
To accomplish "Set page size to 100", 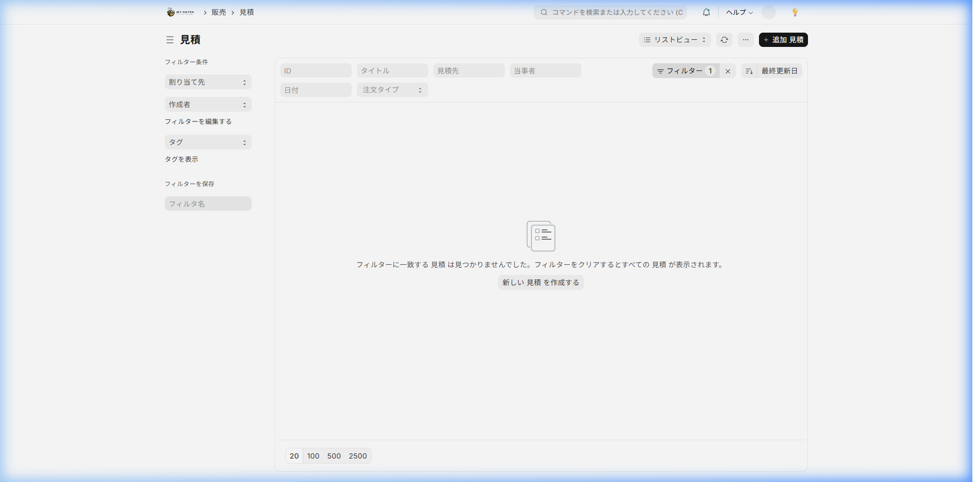I will pyautogui.click(x=313, y=456).
